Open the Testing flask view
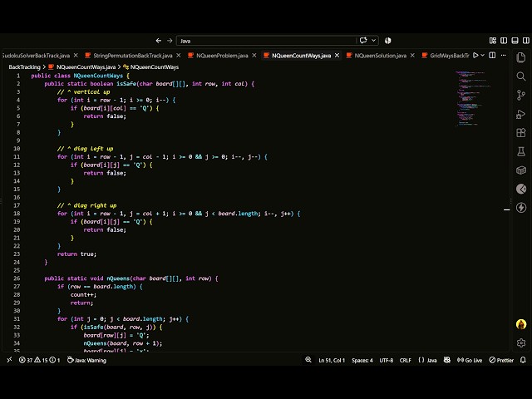Image resolution: width=532 pixels, height=399 pixels. tap(521, 151)
